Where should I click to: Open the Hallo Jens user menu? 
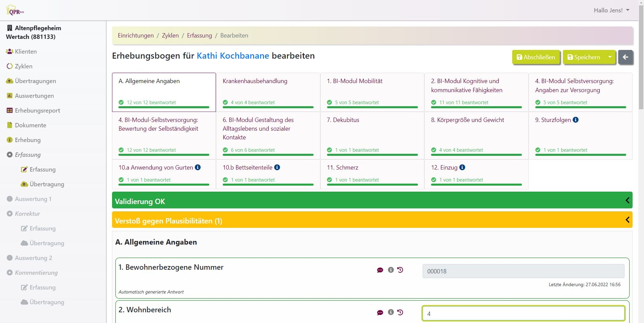tap(611, 10)
